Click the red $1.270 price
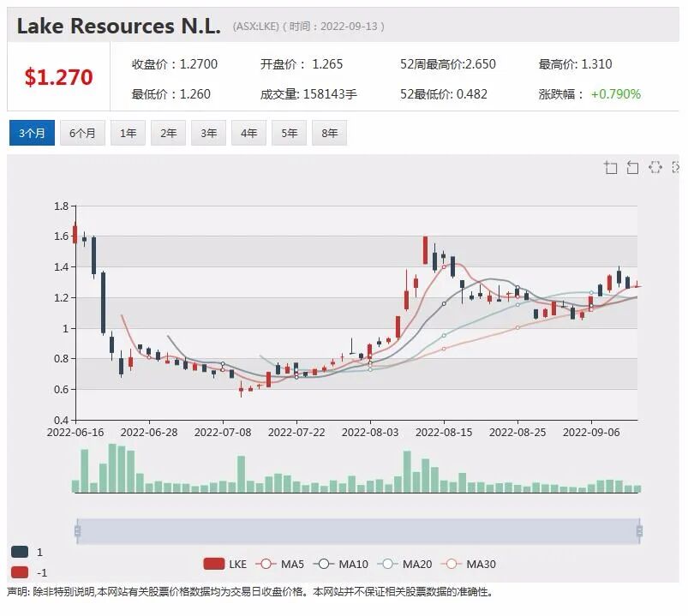Screen dimensions: 688x616 pyautogui.click(x=58, y=77)
